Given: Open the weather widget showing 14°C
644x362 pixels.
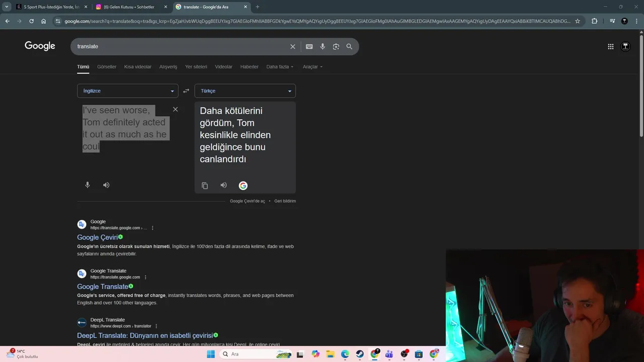Looking at the screenshot, I should tap(23, 354).
